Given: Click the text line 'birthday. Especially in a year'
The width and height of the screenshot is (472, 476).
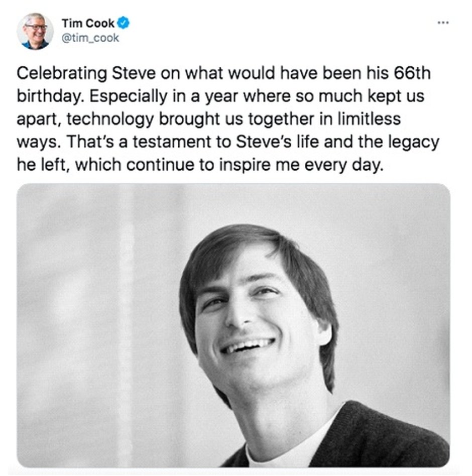Looking at the screenshot, I should [220, 96].
